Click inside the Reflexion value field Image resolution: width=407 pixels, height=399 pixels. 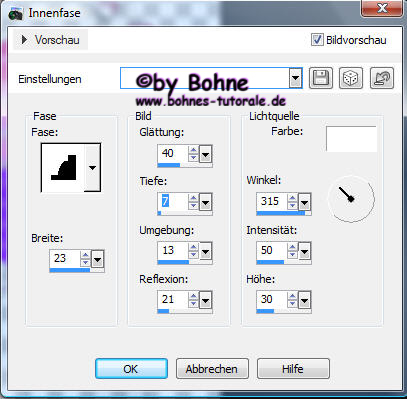(x=173, y=299)
